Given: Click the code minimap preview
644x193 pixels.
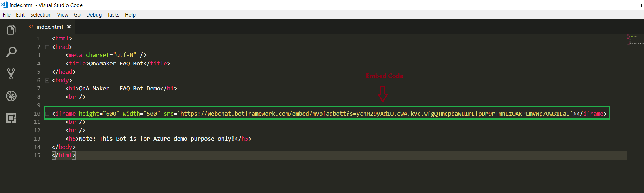Looking at the screenshot, I should point(635,39).
